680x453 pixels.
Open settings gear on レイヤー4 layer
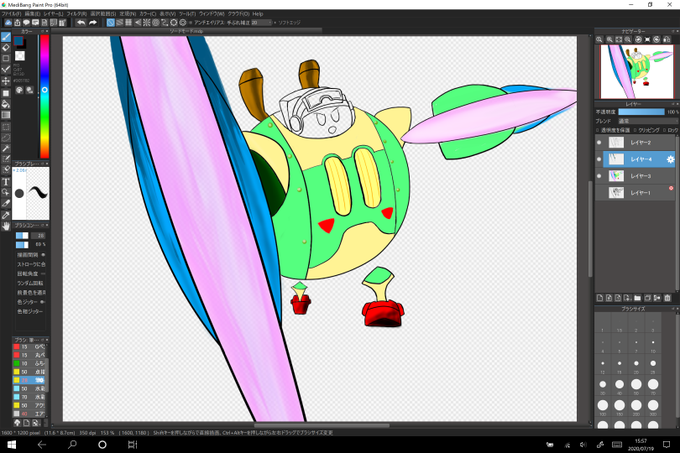pyautogui.click(x=670, y=160)
